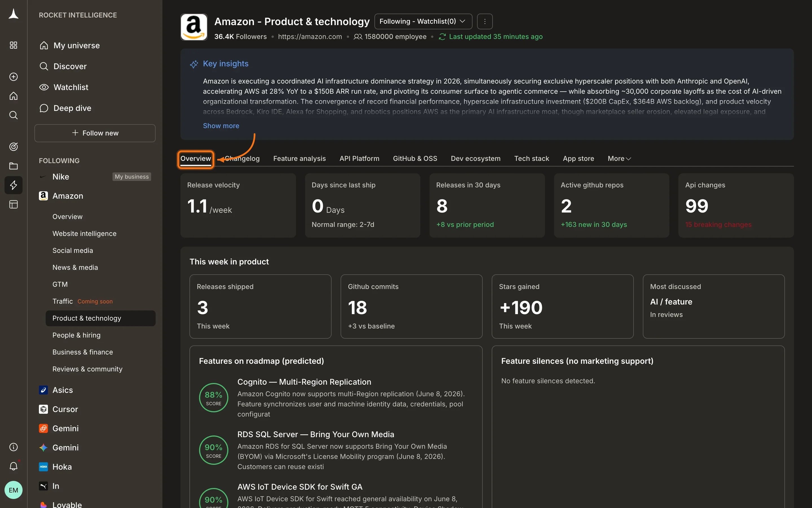Click the Rocket Intelligence logo icon
This screenshot has height=508, width=812.
tap(14, 14)
